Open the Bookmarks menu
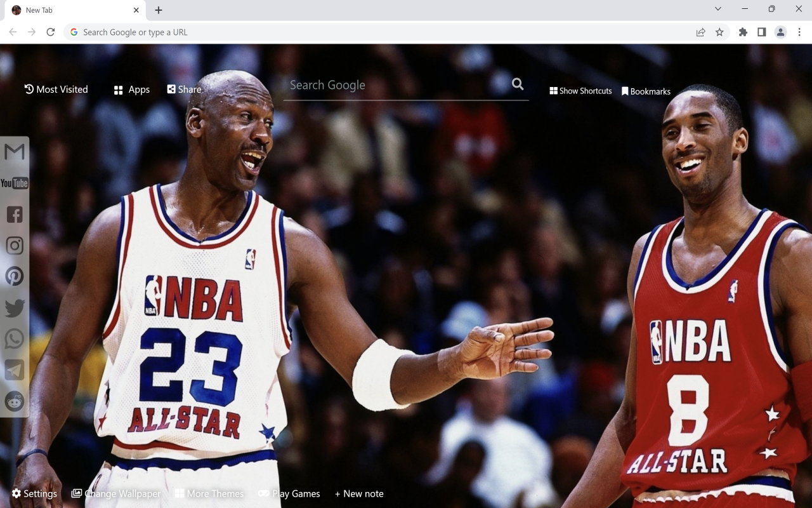812x508 pixels. tap(646, 91)
